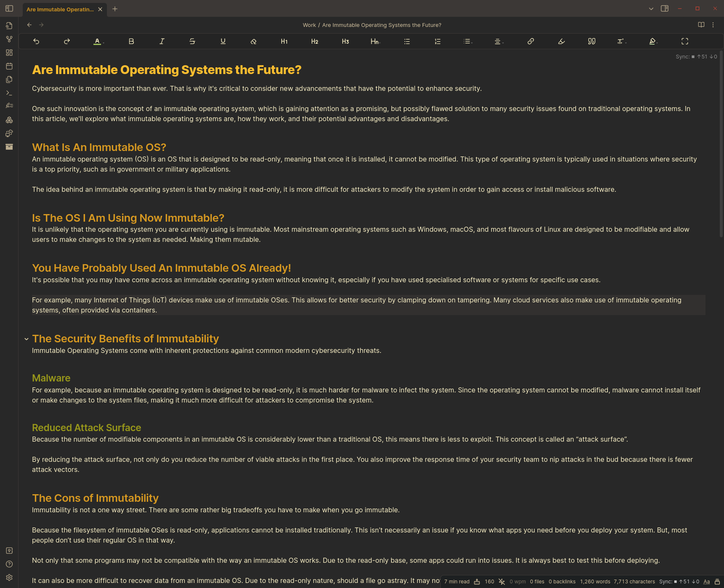Toggle italic formatting in the editor toolbar

click(x=162, y=41)
